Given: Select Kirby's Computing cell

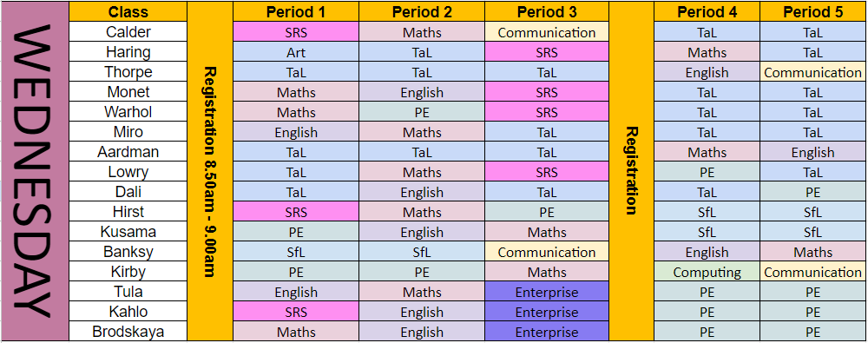Looking at the screenshot, I should pyautogui.click(x=707, y=272).
